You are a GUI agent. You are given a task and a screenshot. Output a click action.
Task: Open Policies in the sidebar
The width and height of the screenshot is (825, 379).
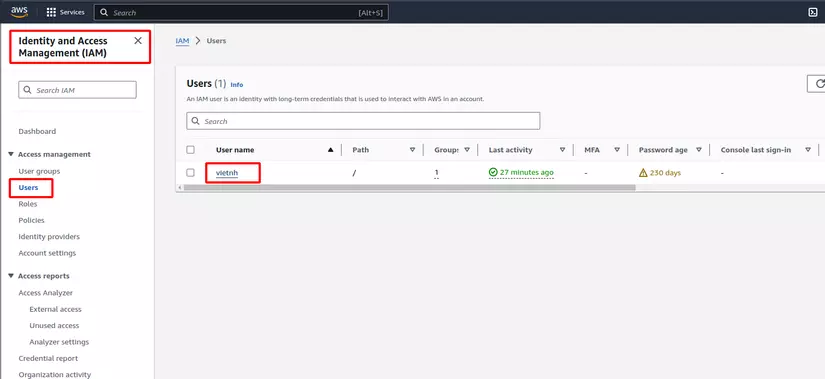coord(32,220)
